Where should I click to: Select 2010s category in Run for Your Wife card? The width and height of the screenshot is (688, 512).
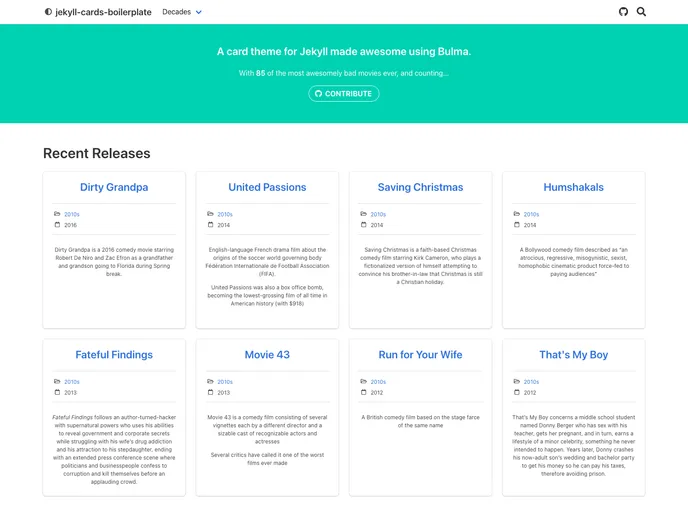coord(378,382)
